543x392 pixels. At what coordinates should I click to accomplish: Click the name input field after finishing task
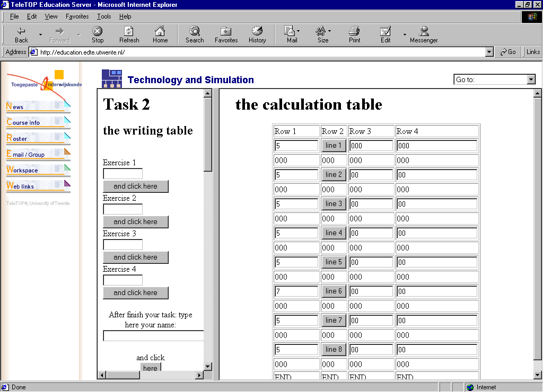[x=153, y=336]
